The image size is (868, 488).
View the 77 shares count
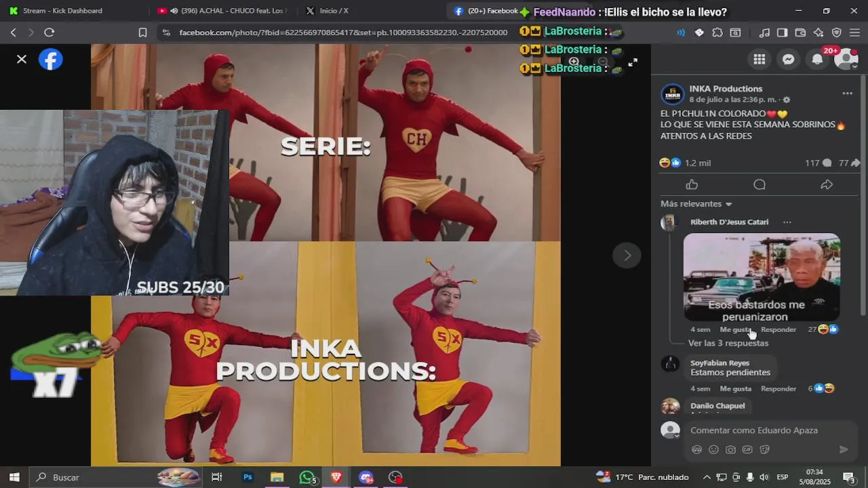click(x=849, y=163)
